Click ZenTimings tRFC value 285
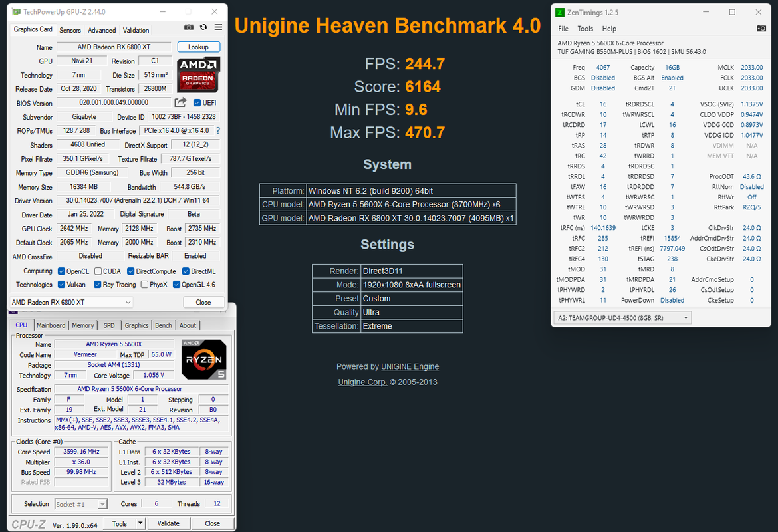The height and width of the screenshot is (532, 778). point(603,238)
